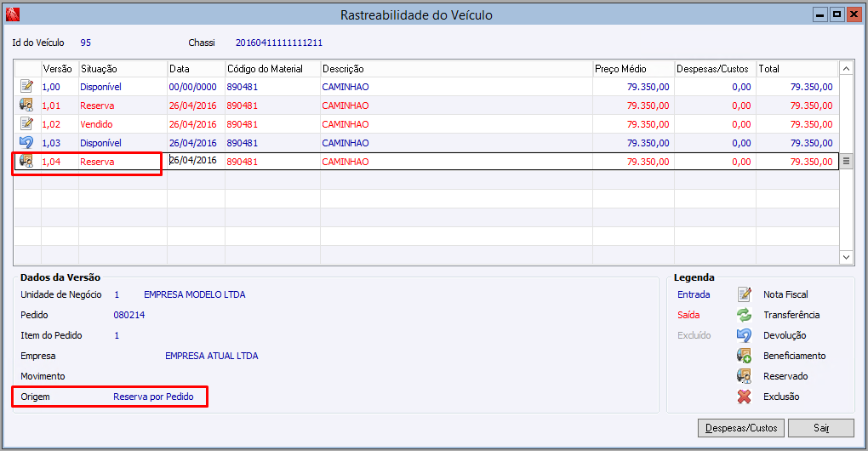This screenshot has width=868, height=451.
Task: Click Disponível in row 1,00
Action: [x=100, y=87]
